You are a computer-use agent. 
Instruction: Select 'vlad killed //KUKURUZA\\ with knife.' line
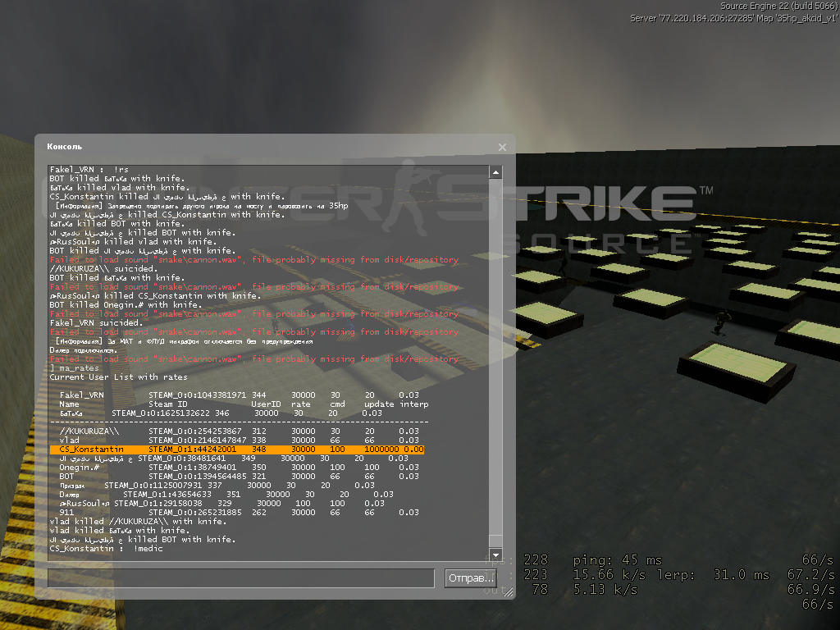pos(138,522)
